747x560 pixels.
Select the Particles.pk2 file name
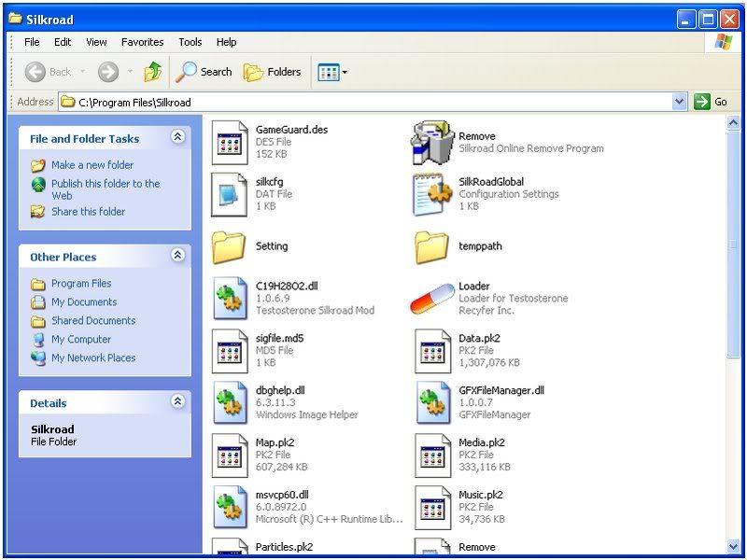[x=284, y=547]
